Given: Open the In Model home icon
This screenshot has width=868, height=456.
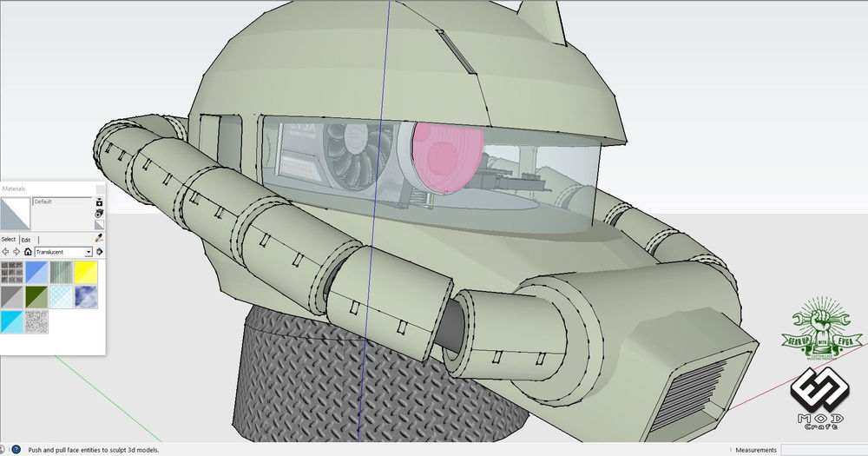Looking at the screenshot, I should pyautogui.click(x=28, y=252).
